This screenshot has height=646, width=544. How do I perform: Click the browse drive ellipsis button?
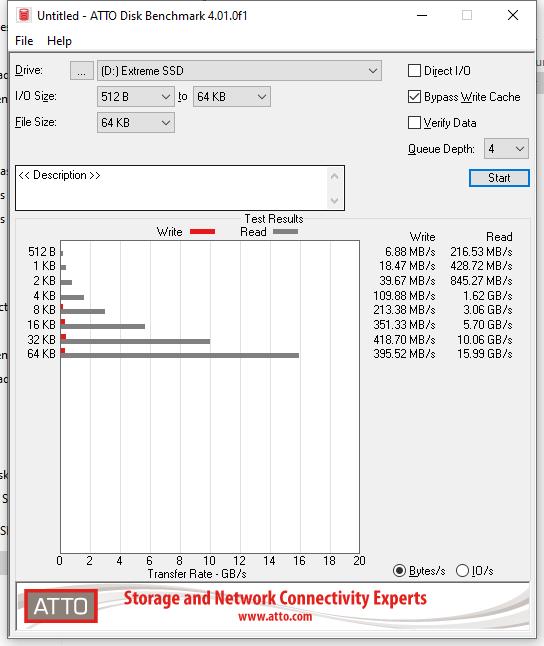[82, 70]
